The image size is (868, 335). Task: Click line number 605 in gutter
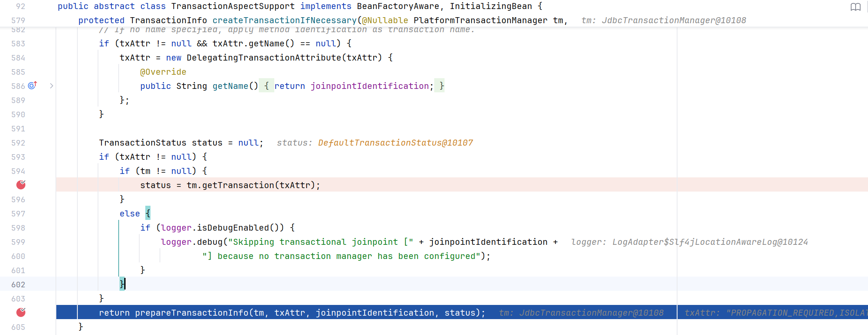coord(18,327)
